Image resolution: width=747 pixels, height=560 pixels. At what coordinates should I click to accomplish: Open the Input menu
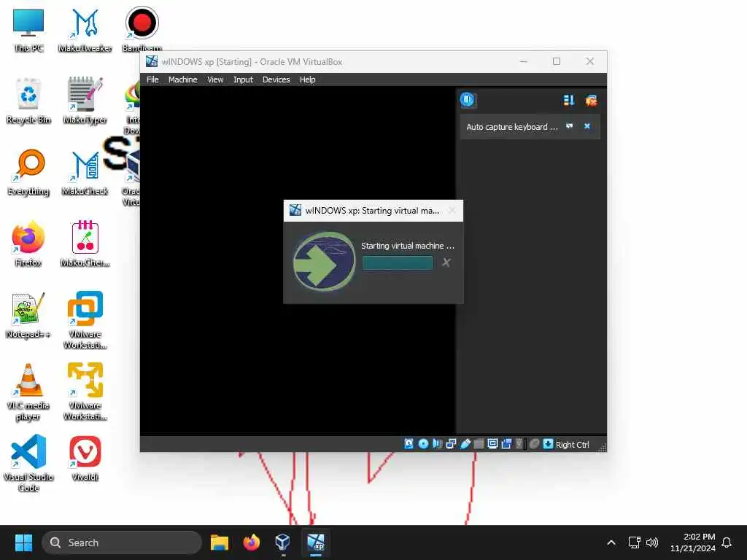coord(243,79)
